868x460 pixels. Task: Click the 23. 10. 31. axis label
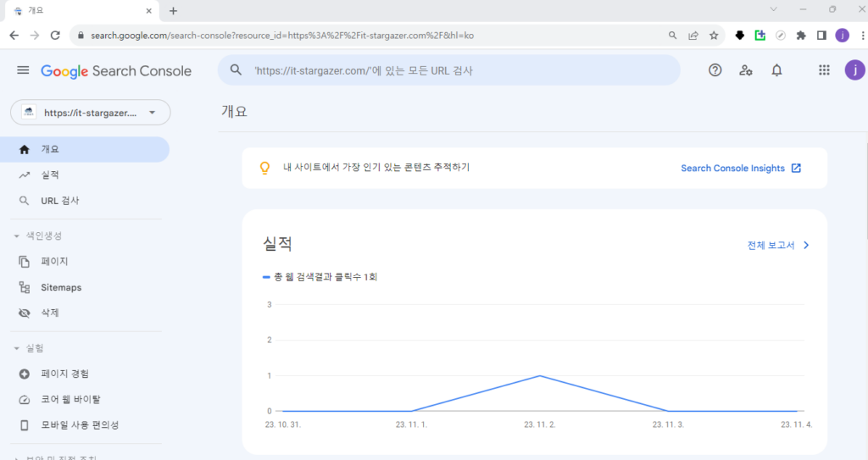[282, 424]
